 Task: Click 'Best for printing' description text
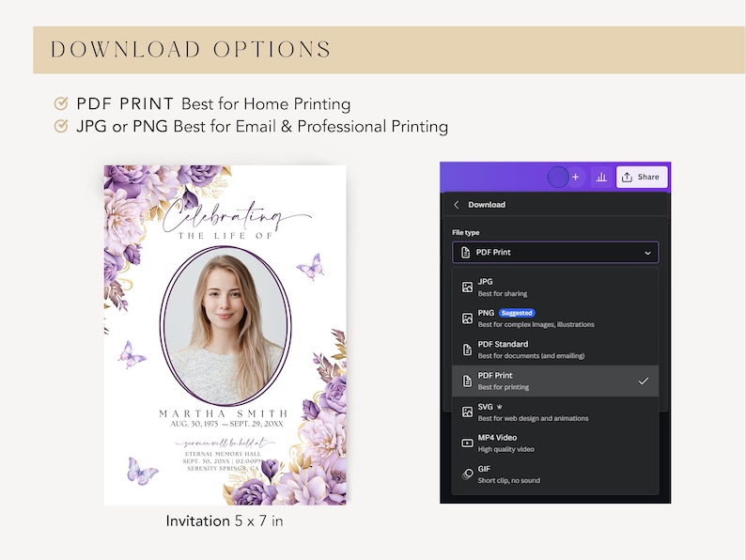tap(504, 387)
